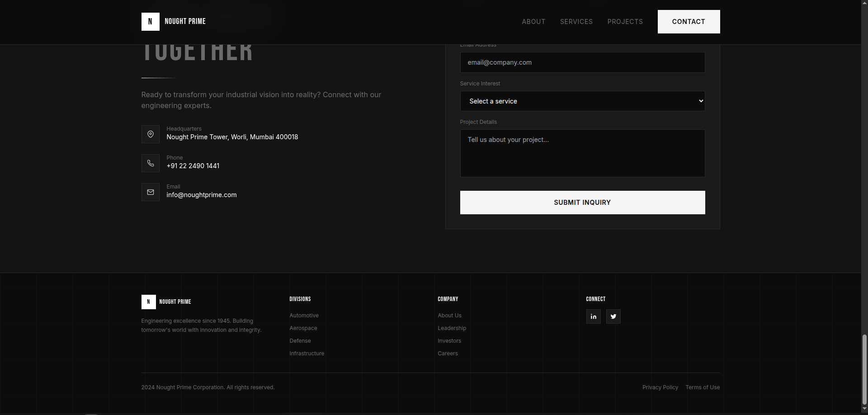Click the headquarters location pin icon
Image resolution: width=868 pixels, height=415 pixels.
[x=151, y=134]
